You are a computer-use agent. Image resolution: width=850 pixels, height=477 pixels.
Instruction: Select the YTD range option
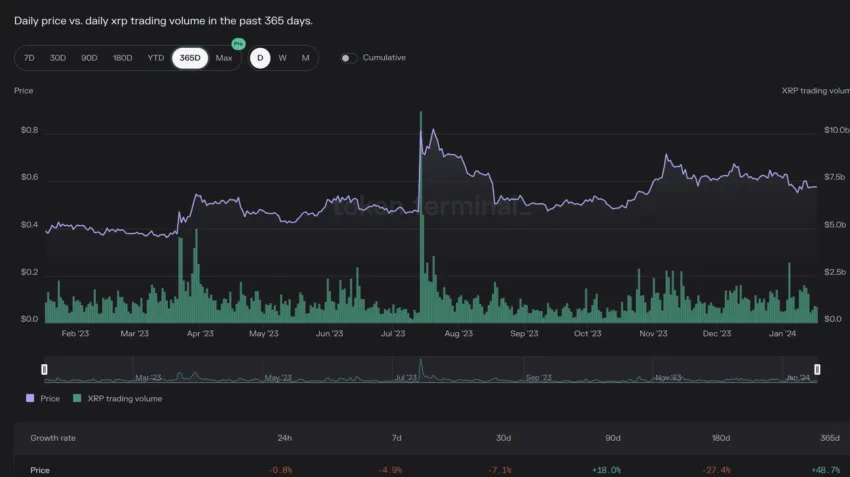[155, 58]
